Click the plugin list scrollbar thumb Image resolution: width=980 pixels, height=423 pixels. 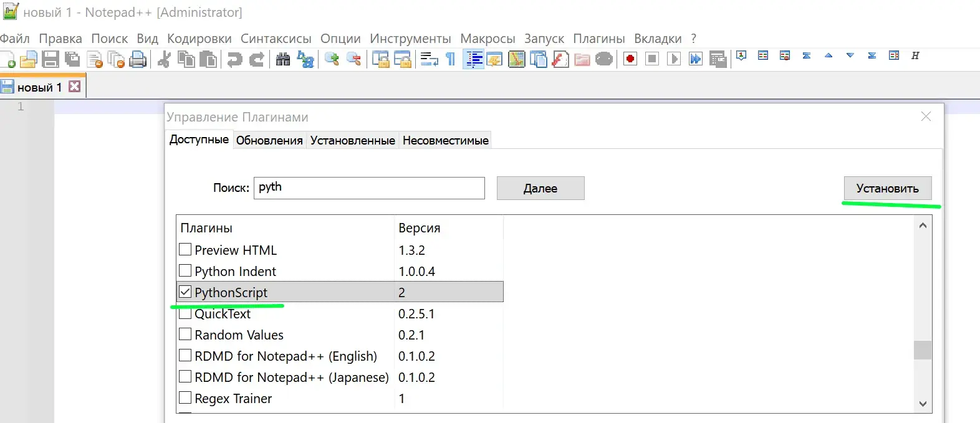[x=923, y=350]
